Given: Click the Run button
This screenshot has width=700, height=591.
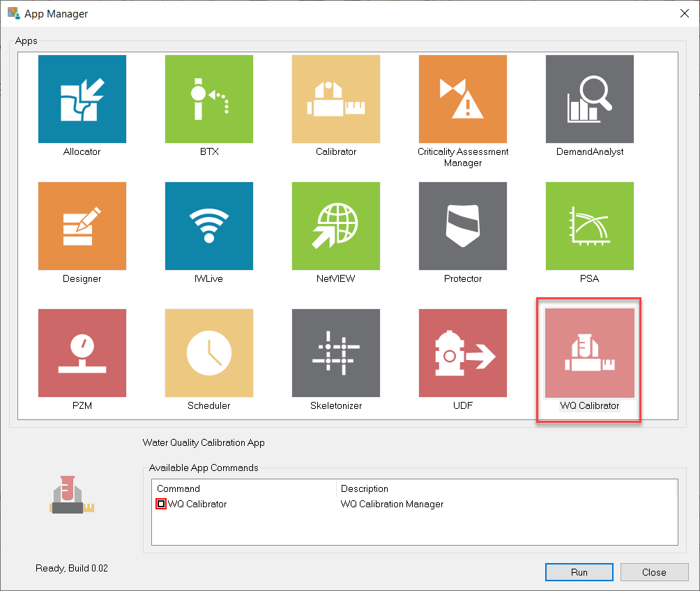Looking at the screenshot, I should pyautogui.click(x=579, y=572).
